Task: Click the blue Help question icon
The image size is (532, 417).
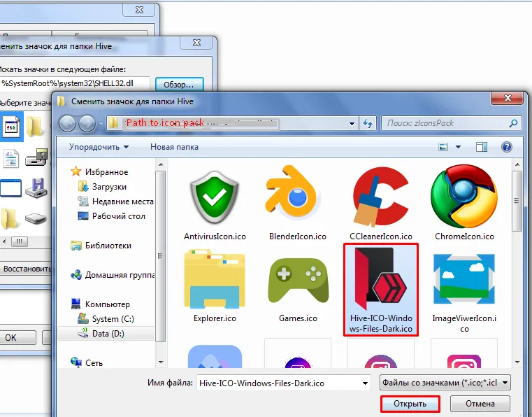Action: [x=507, y=147]
